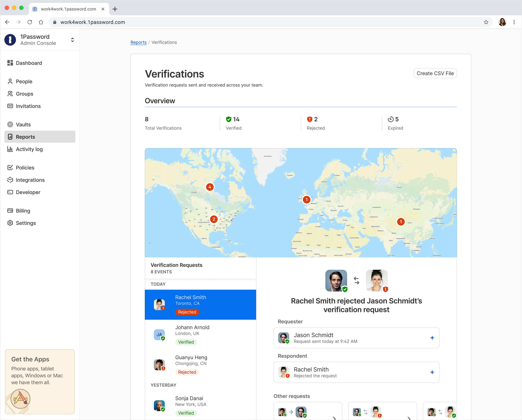The height and width of the screenshot is (420, 522).
Task: Click Rachel Smith's large profile photo
Action: [x=377, y=281]
